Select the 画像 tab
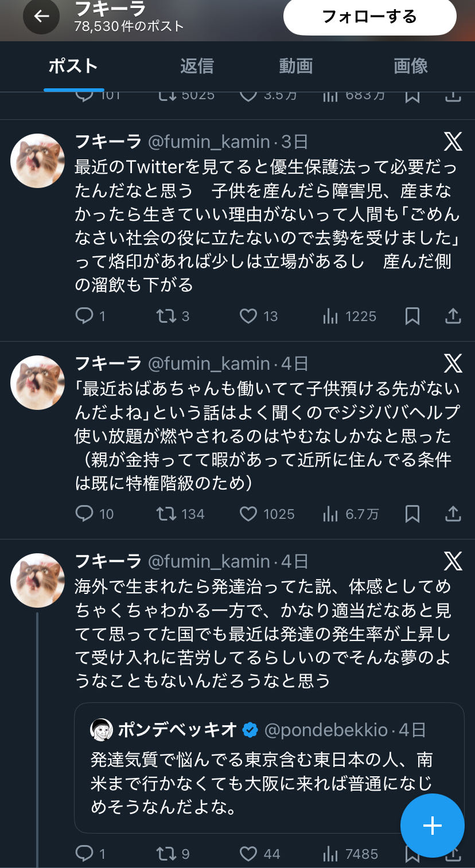 (411, 66)
